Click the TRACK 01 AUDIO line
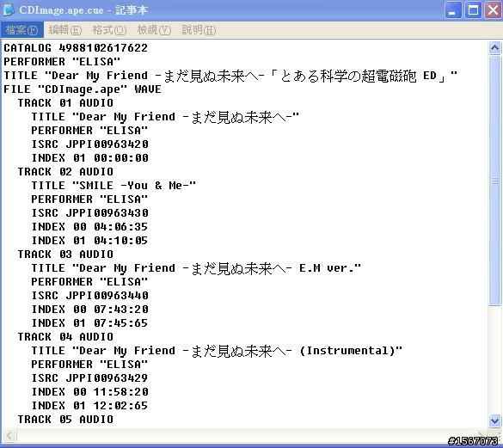This screenshot has width=503, height=448. click(x=65, y=103)
